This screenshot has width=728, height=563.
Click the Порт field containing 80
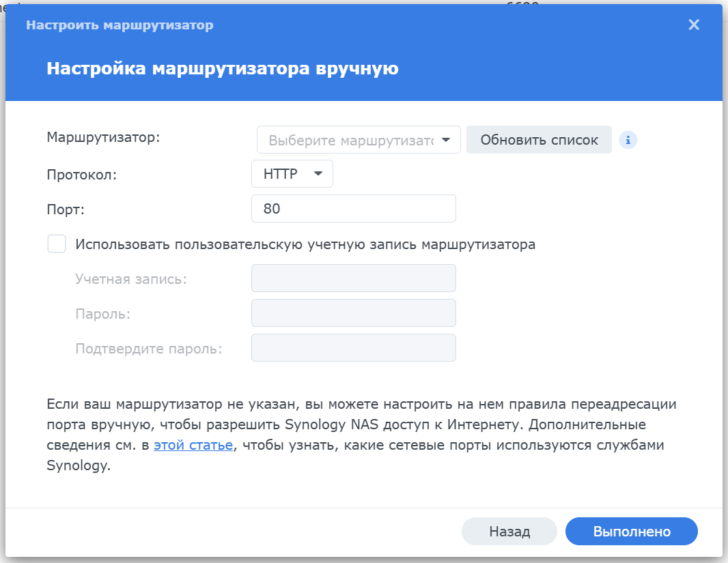coord(353,209)
